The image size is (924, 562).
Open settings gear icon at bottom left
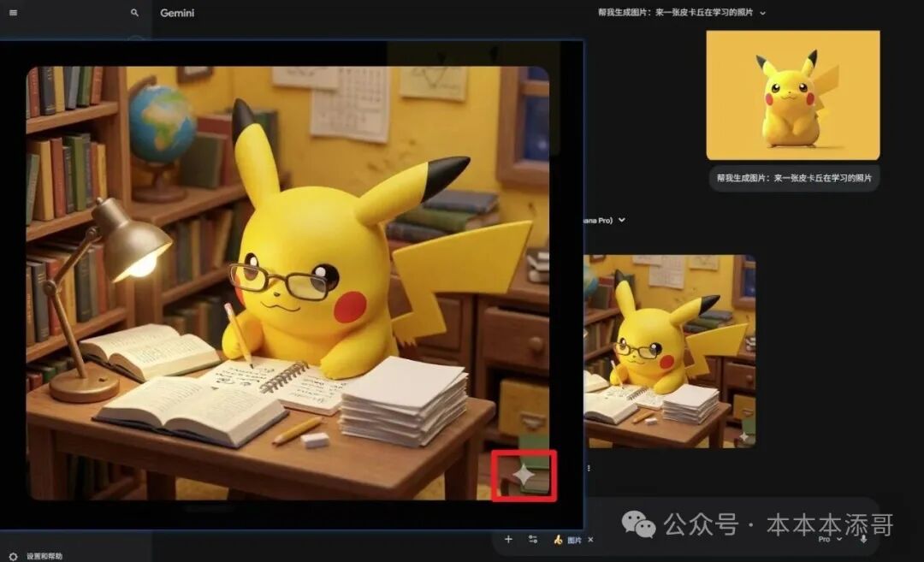pyautogui.click(x=13, y=556)
